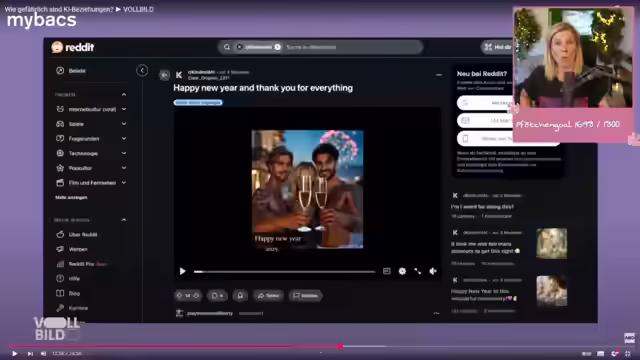Seek on the Reddit video progress bar
The width and height of the screenshot is (640, 360).
click(x=284, y=271)
